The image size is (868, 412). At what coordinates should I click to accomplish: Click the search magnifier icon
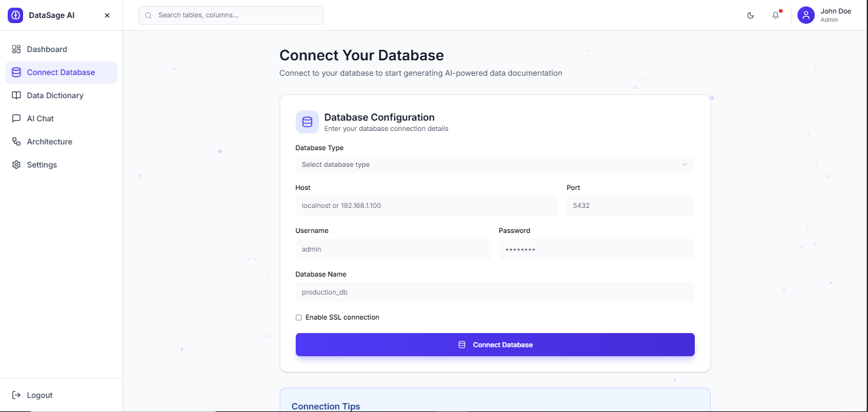[x=148, y=15]
